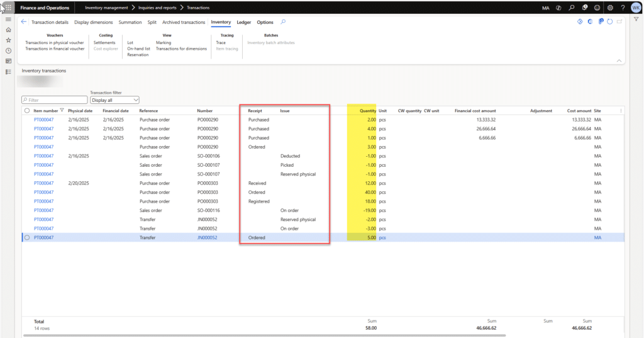Click Split in action pane
Viewport: 644px width, 338px height.
(152, 22)
